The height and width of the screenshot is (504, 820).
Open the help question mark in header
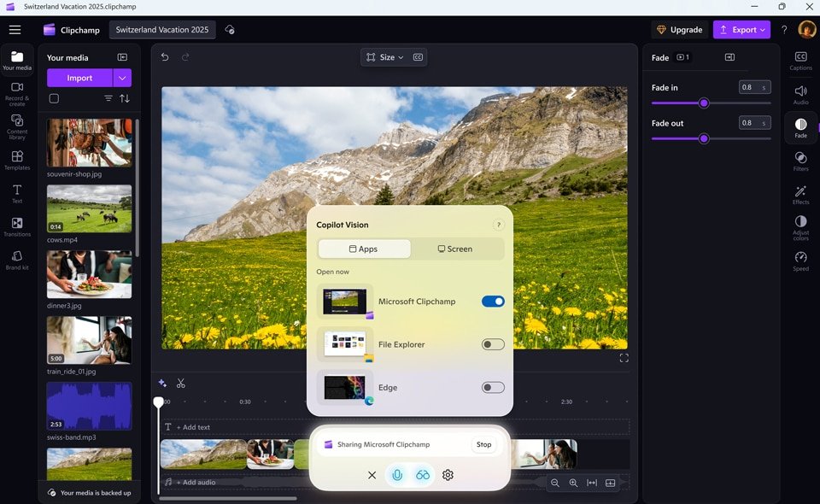(784, 30)
